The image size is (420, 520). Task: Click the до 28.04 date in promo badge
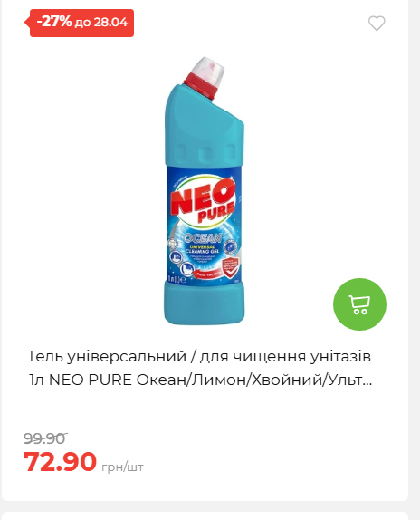[x=101, y=23]
